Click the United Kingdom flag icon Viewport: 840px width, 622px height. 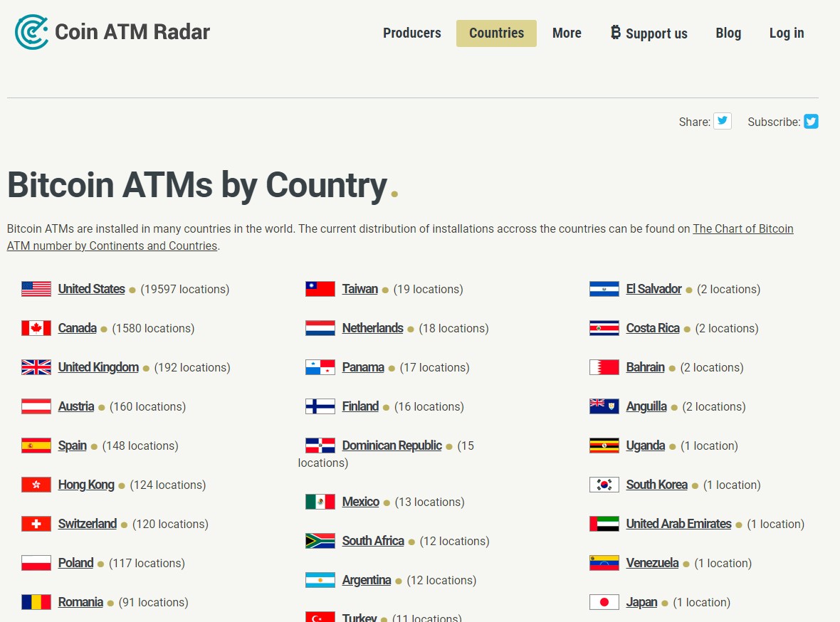point(36,367)
